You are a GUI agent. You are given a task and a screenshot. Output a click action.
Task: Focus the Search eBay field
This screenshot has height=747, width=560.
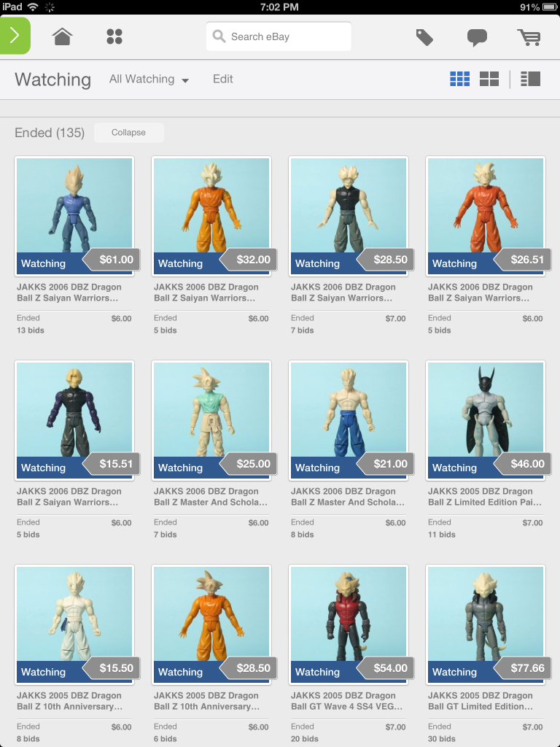279,36
